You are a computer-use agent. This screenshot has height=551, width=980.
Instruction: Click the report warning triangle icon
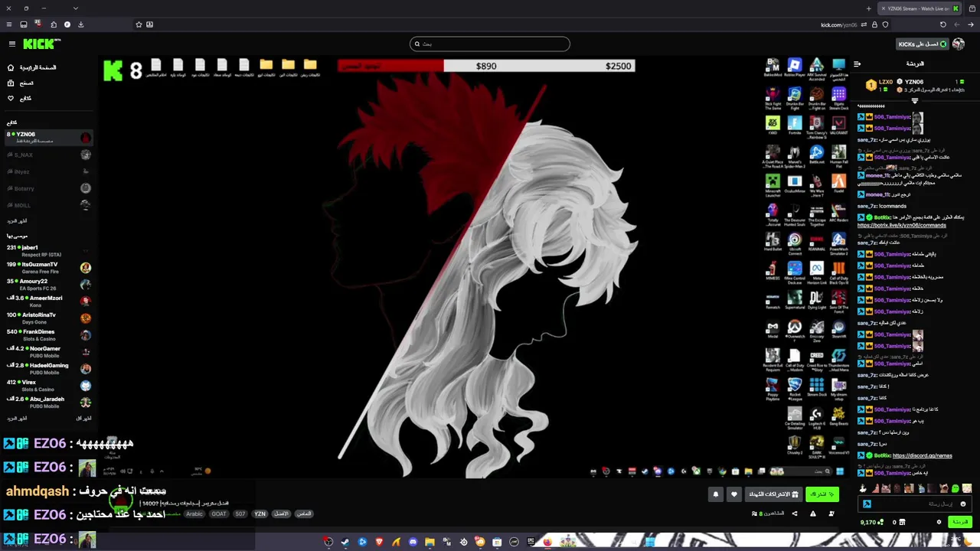click(x=813, y=514)
